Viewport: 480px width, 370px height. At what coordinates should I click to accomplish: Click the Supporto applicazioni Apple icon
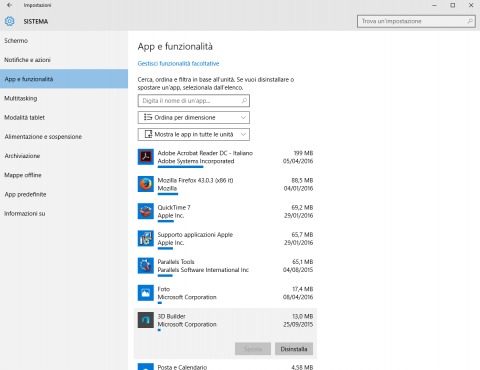point(146,238)
